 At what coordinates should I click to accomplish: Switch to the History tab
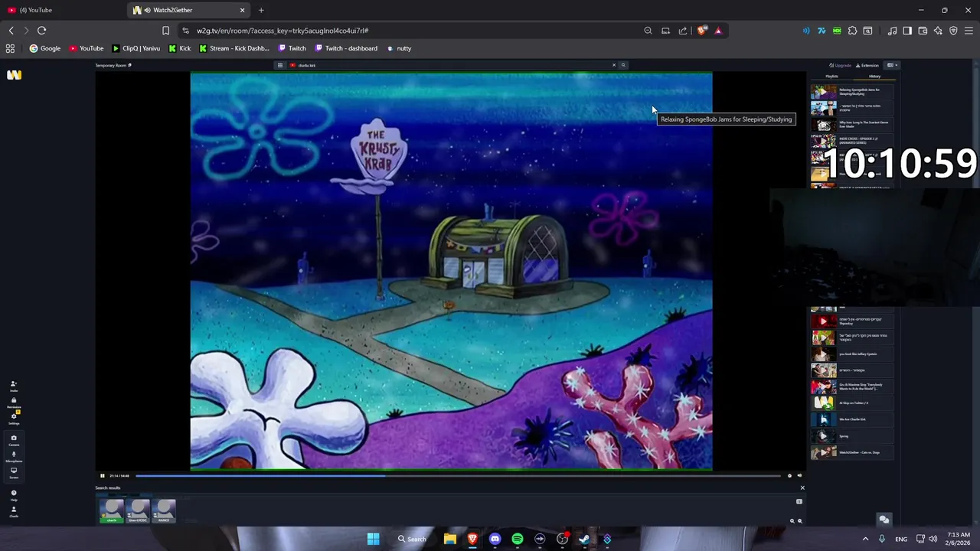874,77
